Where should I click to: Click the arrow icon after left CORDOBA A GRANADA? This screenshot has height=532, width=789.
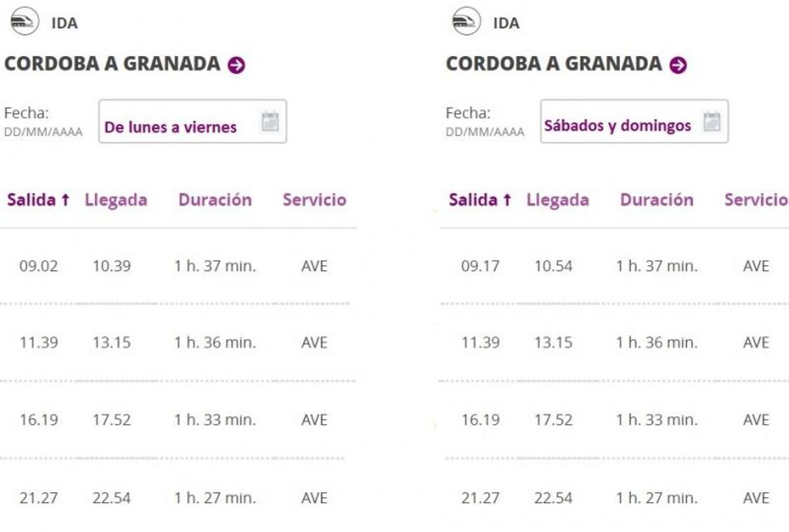coord(237,64)
